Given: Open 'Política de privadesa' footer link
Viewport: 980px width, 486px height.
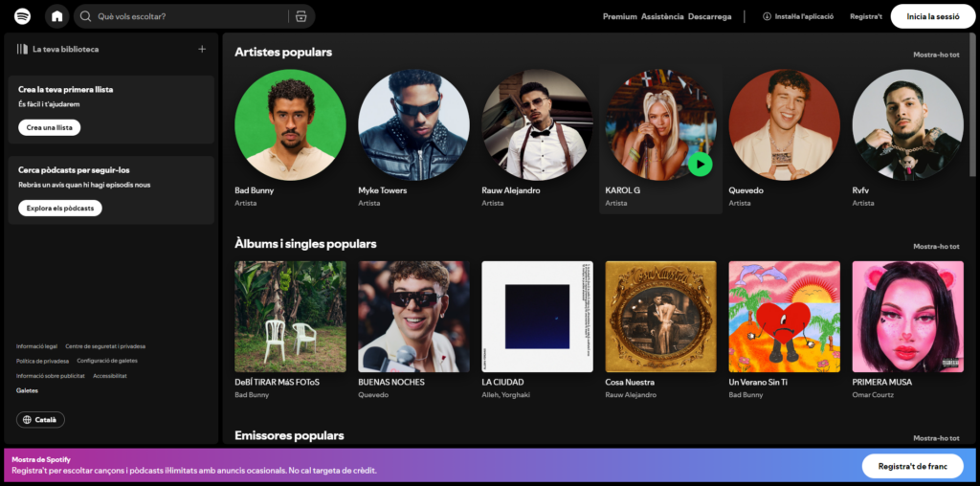Looking at the screenshot, I should 42,361.
